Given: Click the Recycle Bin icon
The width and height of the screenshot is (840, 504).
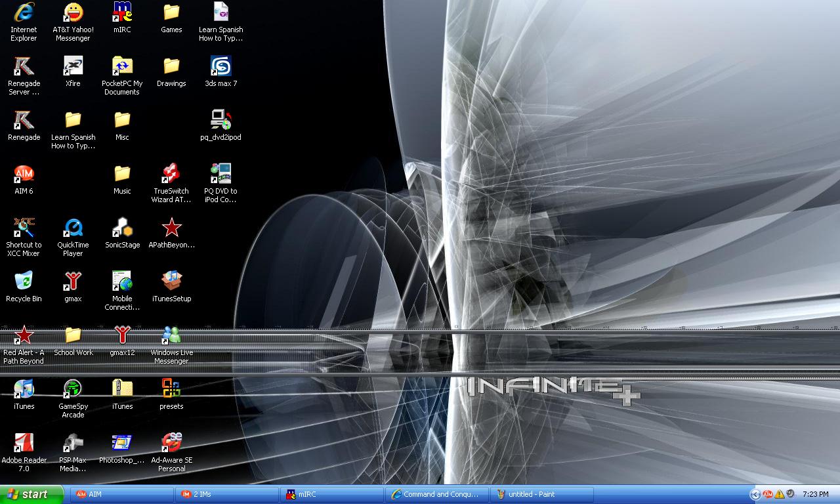Looking at the screenshot, I should pos(24,282).
